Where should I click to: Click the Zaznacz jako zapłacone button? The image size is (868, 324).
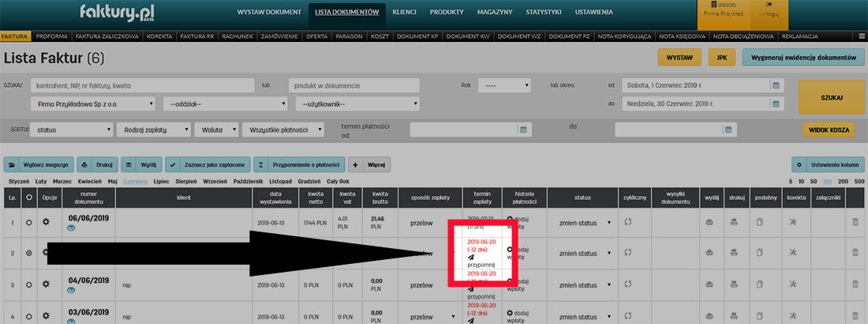pyautogui.click(x=208, y=164)
